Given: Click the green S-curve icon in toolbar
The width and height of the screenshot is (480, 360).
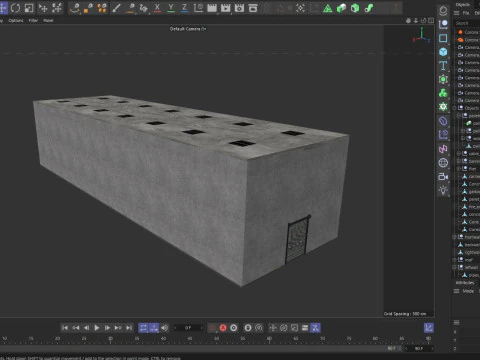Looking at the screenshot, I should point(369,8).
